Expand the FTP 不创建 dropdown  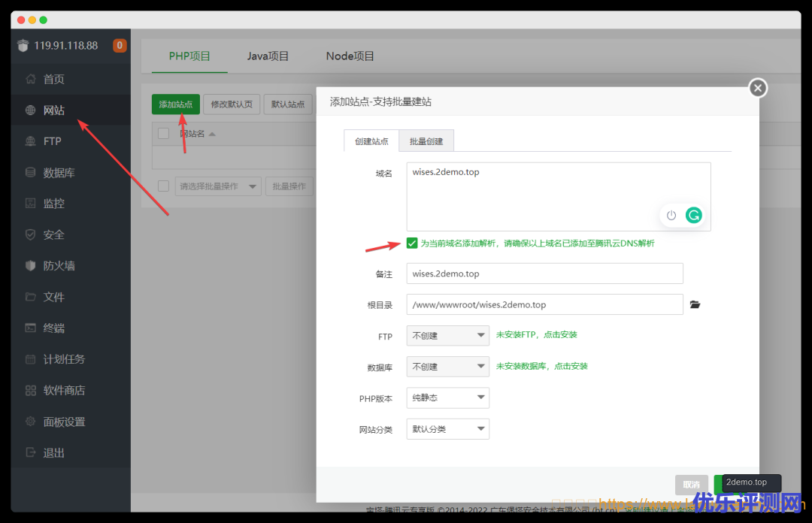point(447,335)
